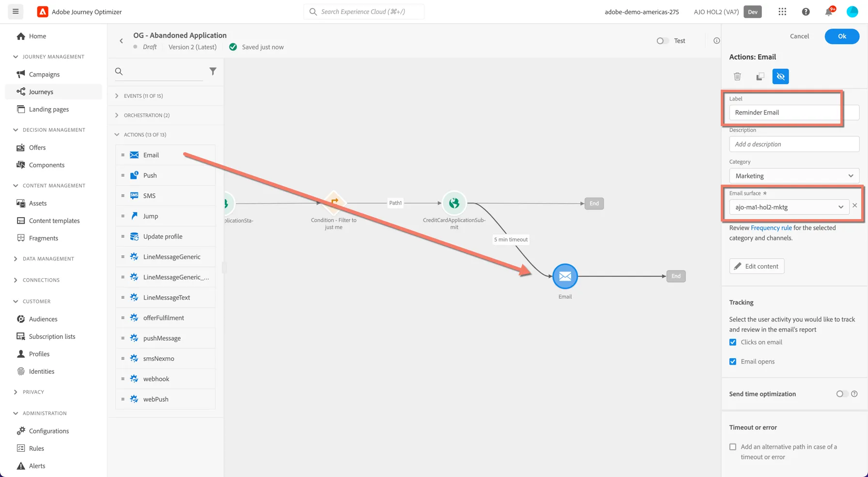Viewport: 868px width, 477px height.
Task: Click the Label input field
Action: pos(794,112)
